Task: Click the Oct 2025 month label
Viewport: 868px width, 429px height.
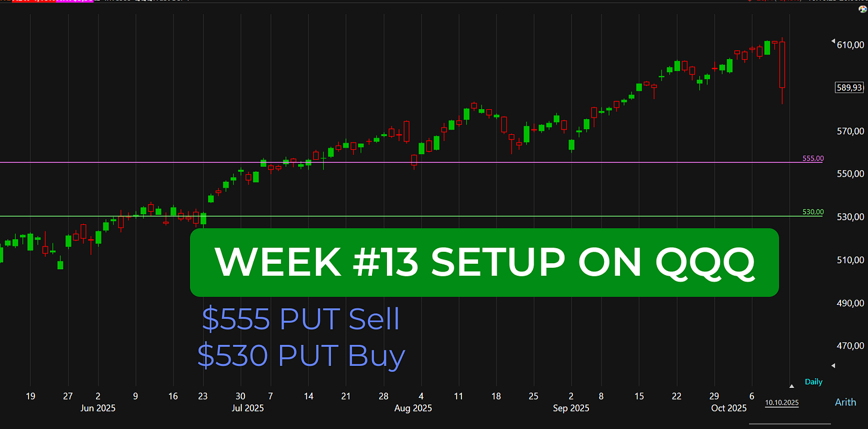Action: click(x=729, y=409)
